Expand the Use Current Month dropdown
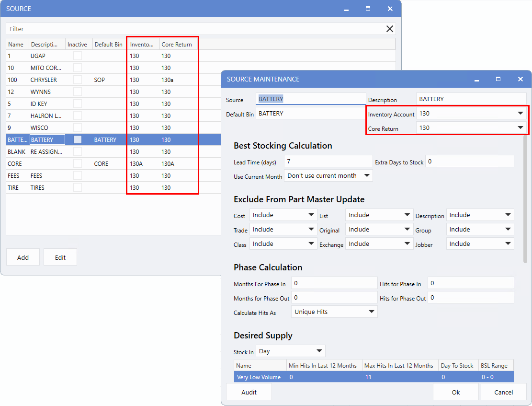The width and height of the screenshot is (532, 406). [x=367, y=175]
